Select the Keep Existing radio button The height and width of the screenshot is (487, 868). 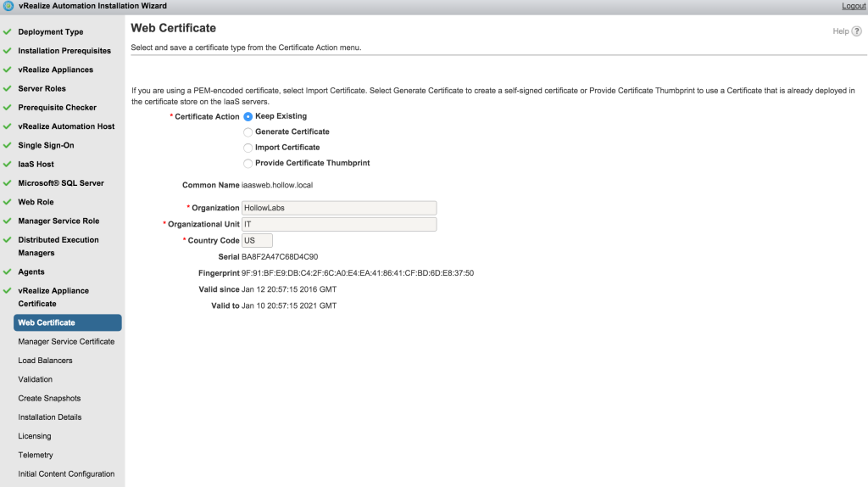click(248, 117)
